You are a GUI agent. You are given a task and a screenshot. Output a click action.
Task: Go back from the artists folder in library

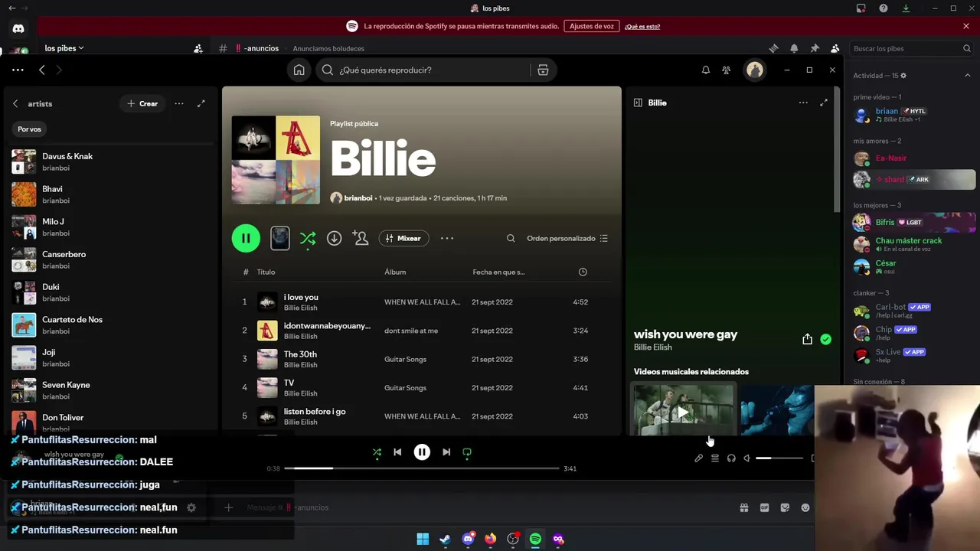click(x=15, y=103)
